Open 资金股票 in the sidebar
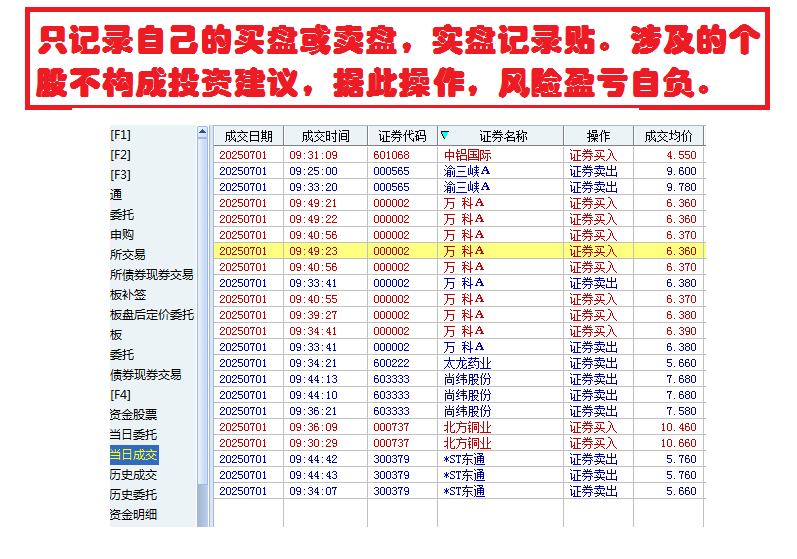 click(134, 415)
